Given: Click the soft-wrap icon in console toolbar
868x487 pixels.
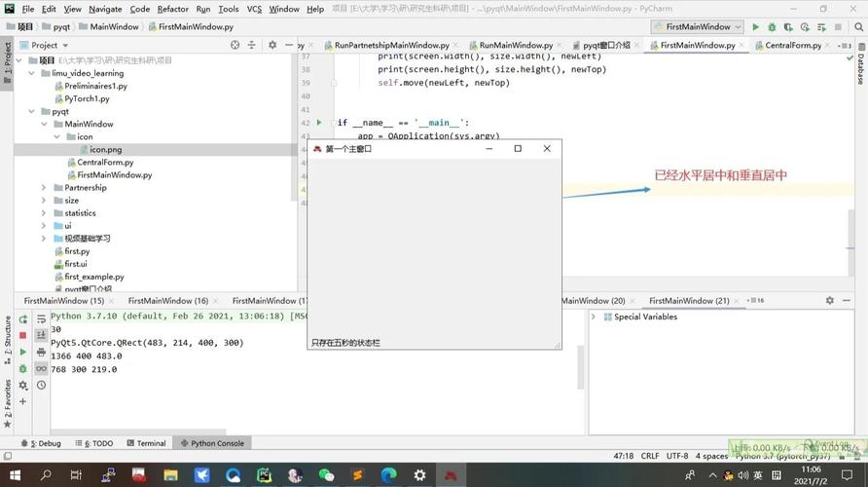Looking at the screenshot, I should 42,319.
